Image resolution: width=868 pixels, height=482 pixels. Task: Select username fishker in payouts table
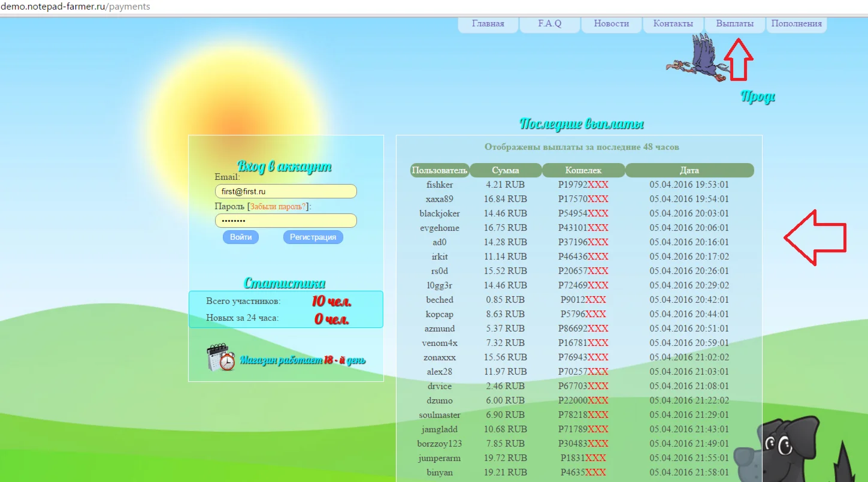click(x=440, y=185)
